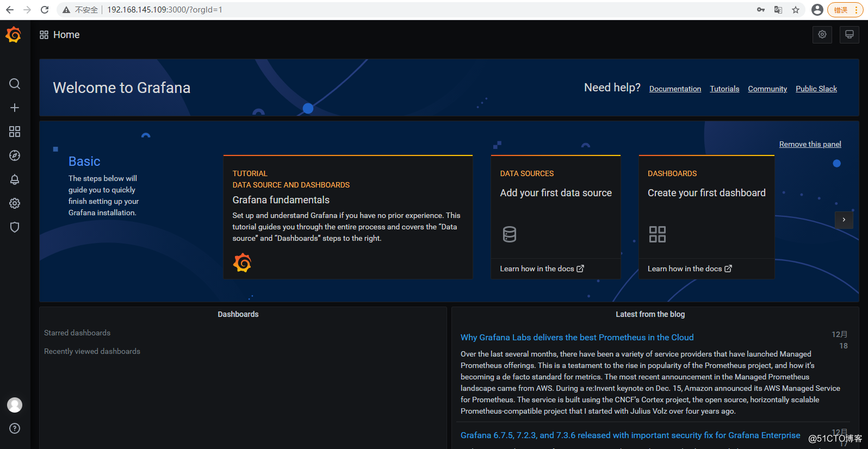The image size is (868, 449).
Task: Open the saved password key icon
Action: (x=761, y=10)
